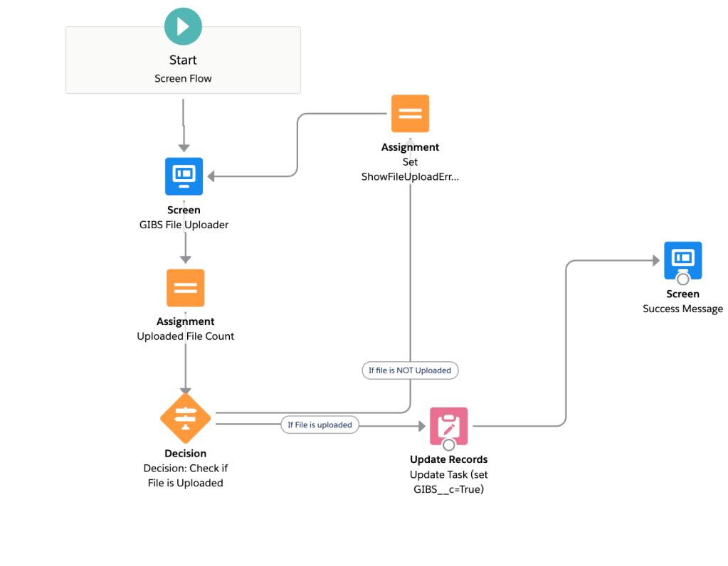
Task: Click connector line between Start and Screen
Action: tap(184, 124)
